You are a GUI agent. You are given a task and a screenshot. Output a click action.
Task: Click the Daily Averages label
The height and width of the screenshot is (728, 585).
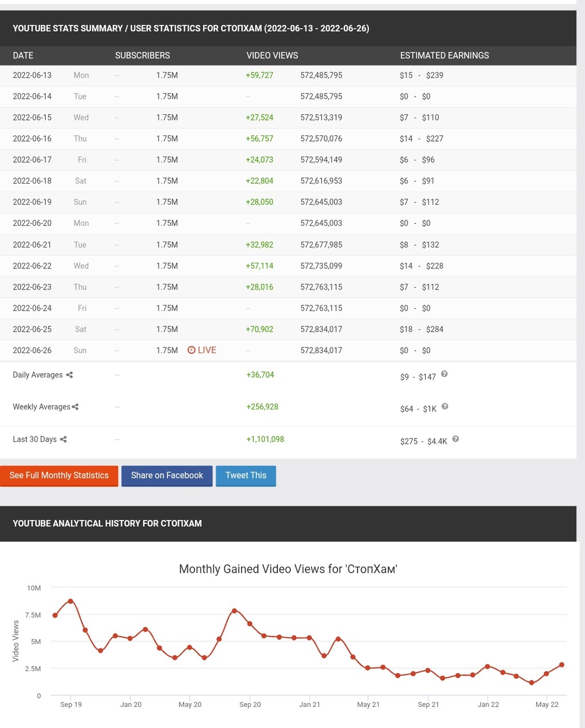click(38, 375)
